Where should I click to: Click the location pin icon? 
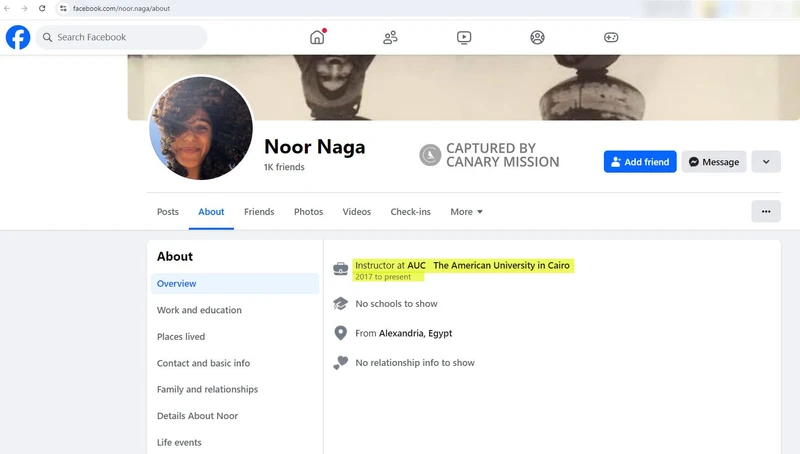(x=340, y=333)
